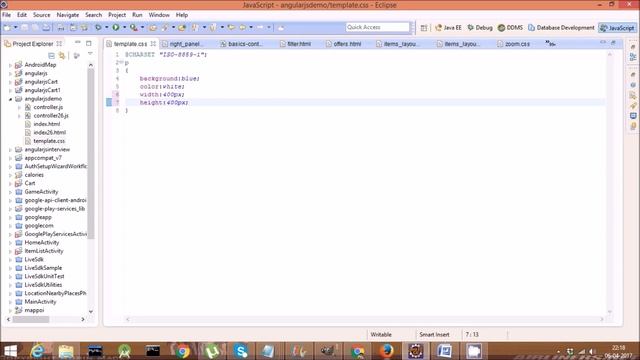
Task: Click the Debug launch icon in toolbar
Action: 98,27
